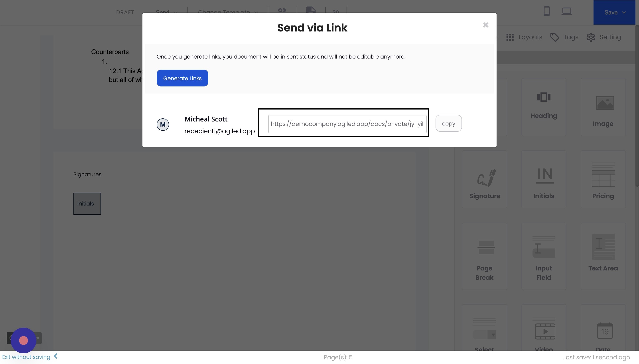Add a Page Break block
Image resolution: width=639 pixels, height=364 pixels.
tap(485, 256)
